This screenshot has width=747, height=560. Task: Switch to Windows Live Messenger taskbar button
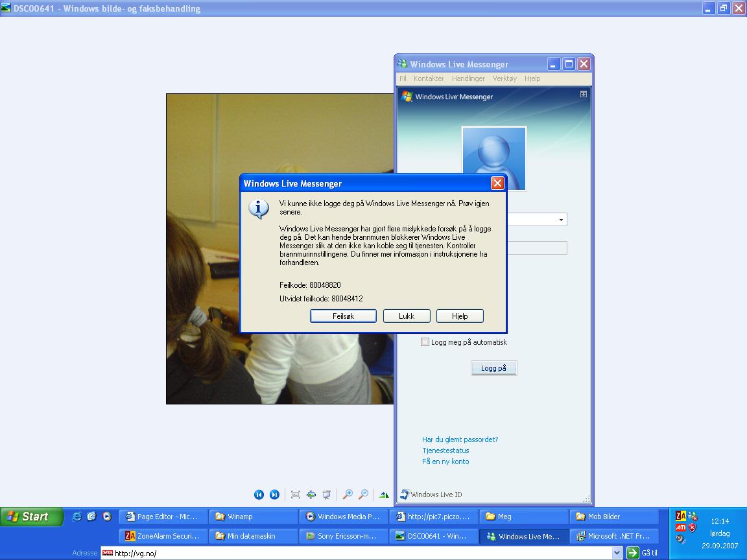pos(524,536)
